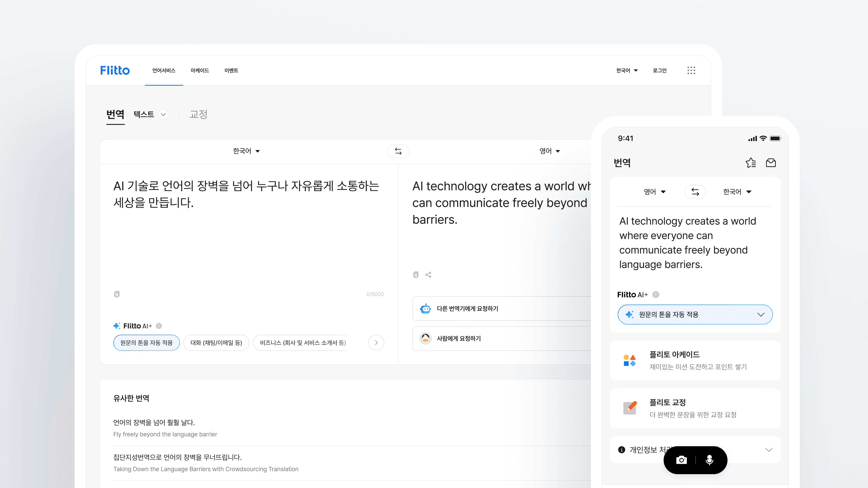The width and height of the screenshot is (868, 488).
Task: Show more tone options with right arrow
Action: pyautogui.click(x=376, y=343)
